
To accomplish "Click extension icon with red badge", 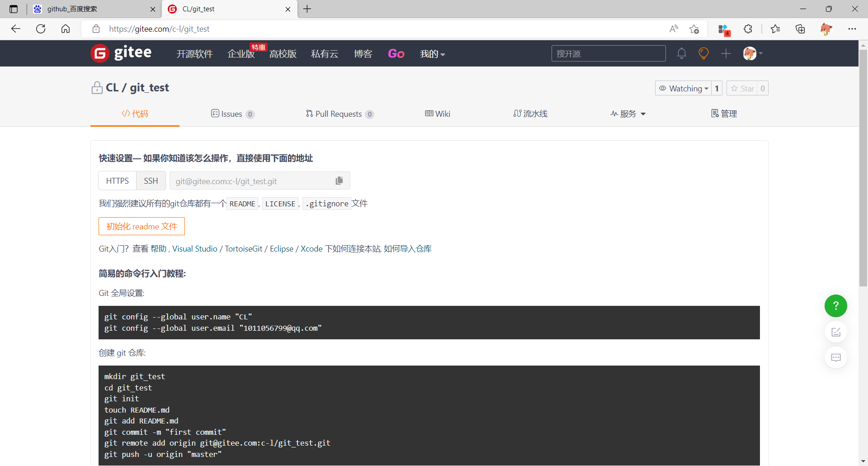I will 723,30.
